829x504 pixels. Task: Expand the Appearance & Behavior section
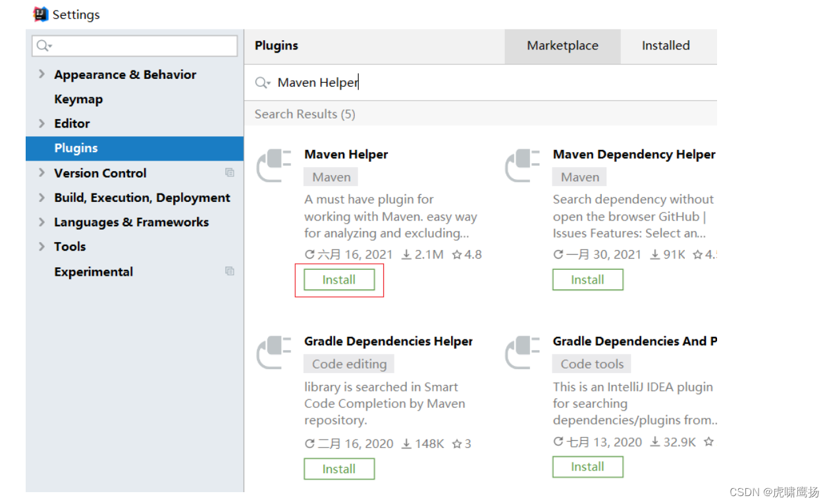click(x=41, y=74)
